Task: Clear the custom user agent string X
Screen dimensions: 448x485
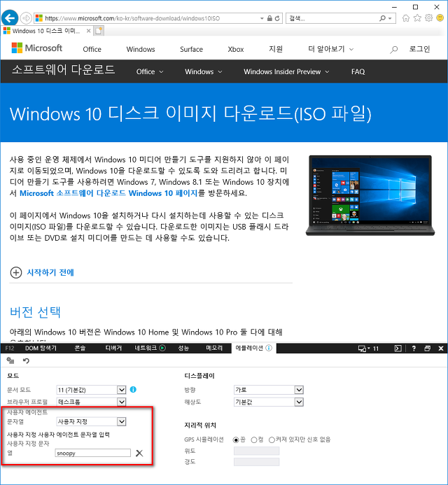Action: 139,453
